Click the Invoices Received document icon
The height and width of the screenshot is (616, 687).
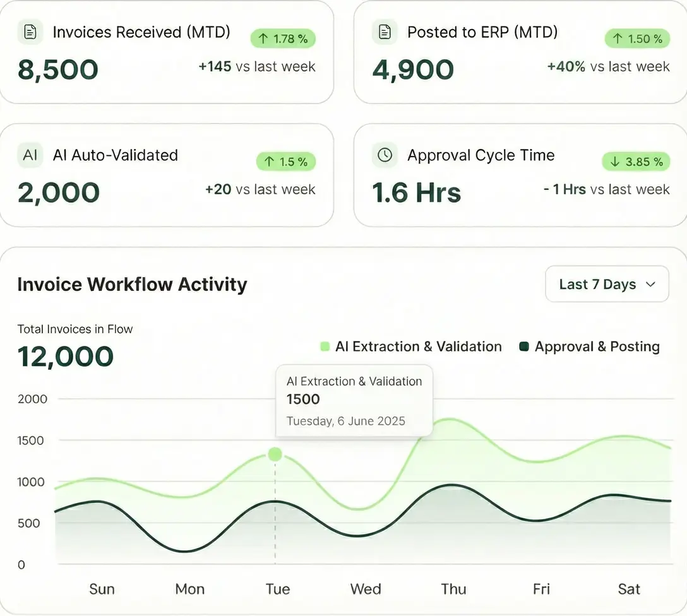(30, 32)
